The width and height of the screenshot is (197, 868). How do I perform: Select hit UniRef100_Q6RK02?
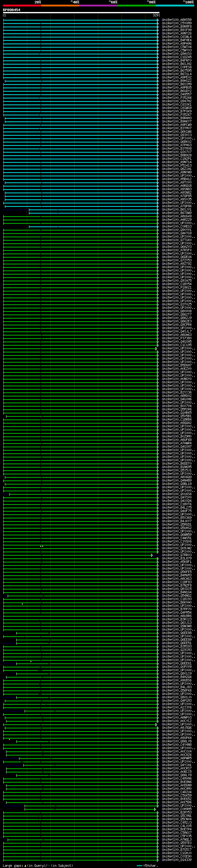point(177,142)
